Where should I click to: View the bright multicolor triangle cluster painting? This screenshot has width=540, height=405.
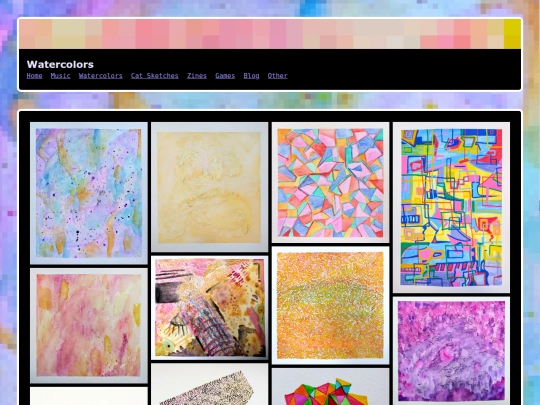[331, 386]
